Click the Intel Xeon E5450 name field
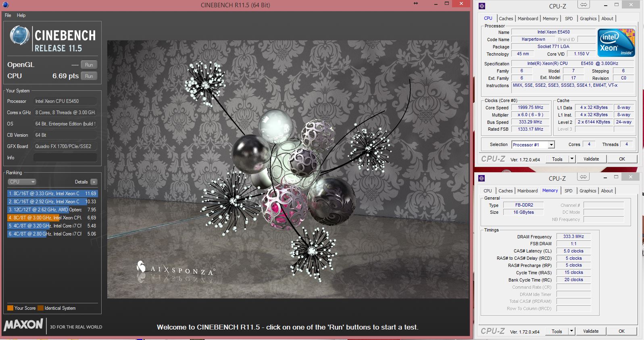 pos(553,32)
